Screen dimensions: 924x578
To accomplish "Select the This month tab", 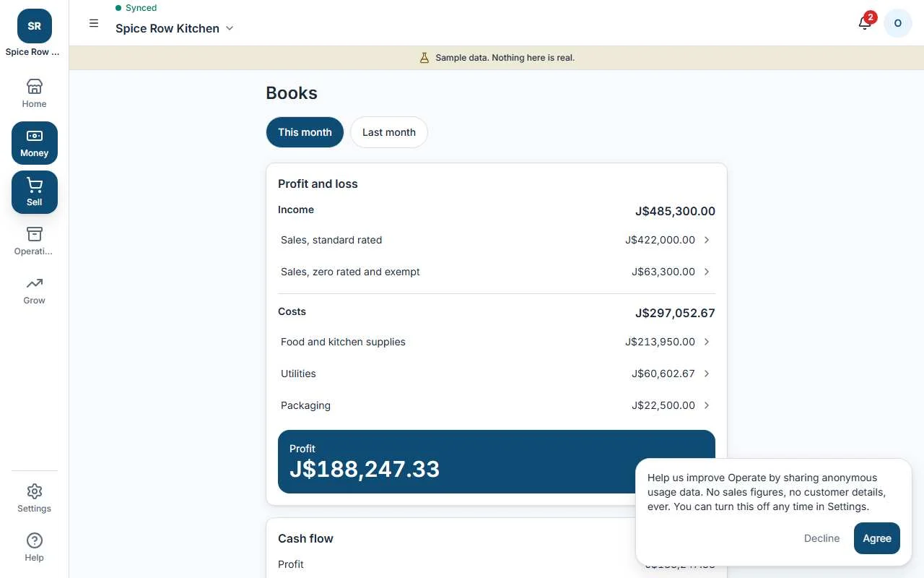I will pos(305,132).
